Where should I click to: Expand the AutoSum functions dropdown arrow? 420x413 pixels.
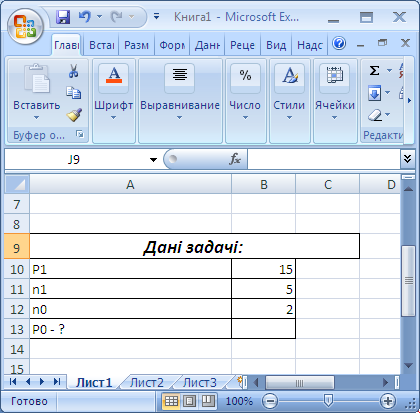pyautogui.click(x=389, y=70)
